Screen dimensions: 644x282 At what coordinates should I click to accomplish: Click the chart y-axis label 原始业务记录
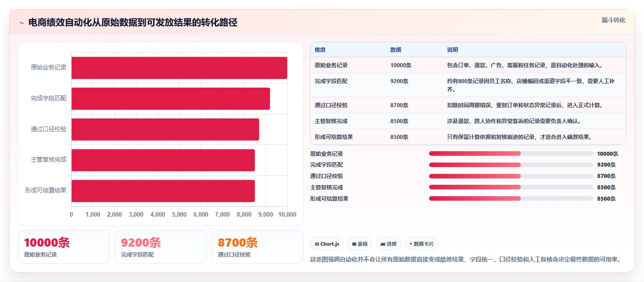[49, 68]
